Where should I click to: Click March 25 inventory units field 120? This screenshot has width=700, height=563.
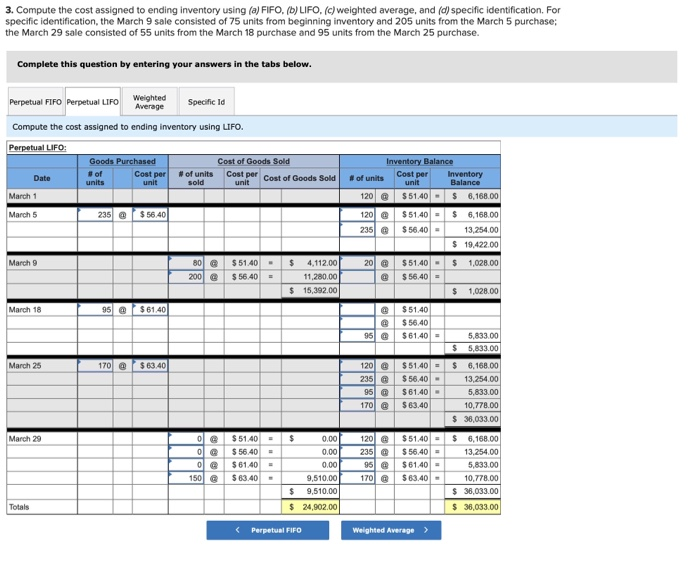click(358, 366)
